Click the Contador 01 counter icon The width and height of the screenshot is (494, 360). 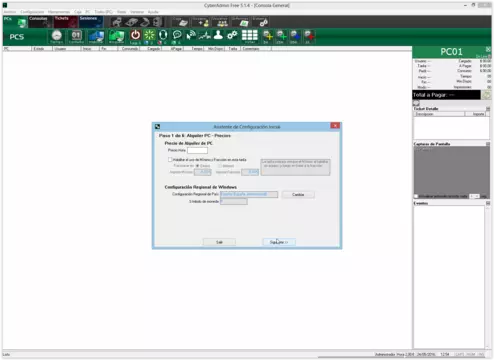tap(76, 37)
